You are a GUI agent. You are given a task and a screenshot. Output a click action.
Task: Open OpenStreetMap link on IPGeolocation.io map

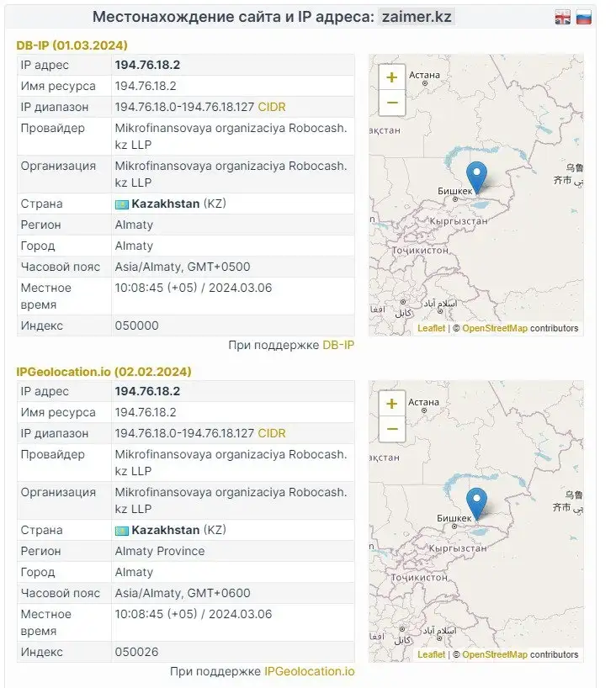click(494, 654)
